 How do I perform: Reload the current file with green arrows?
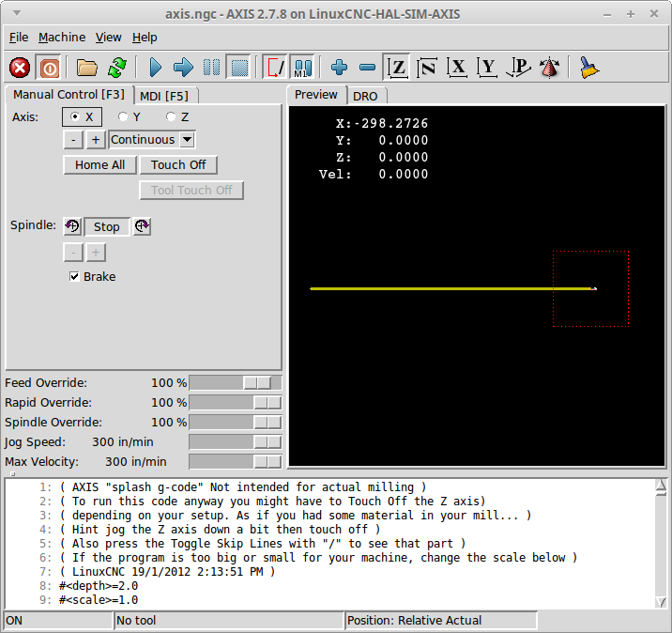pyautogui.click(x=117, y=68)
